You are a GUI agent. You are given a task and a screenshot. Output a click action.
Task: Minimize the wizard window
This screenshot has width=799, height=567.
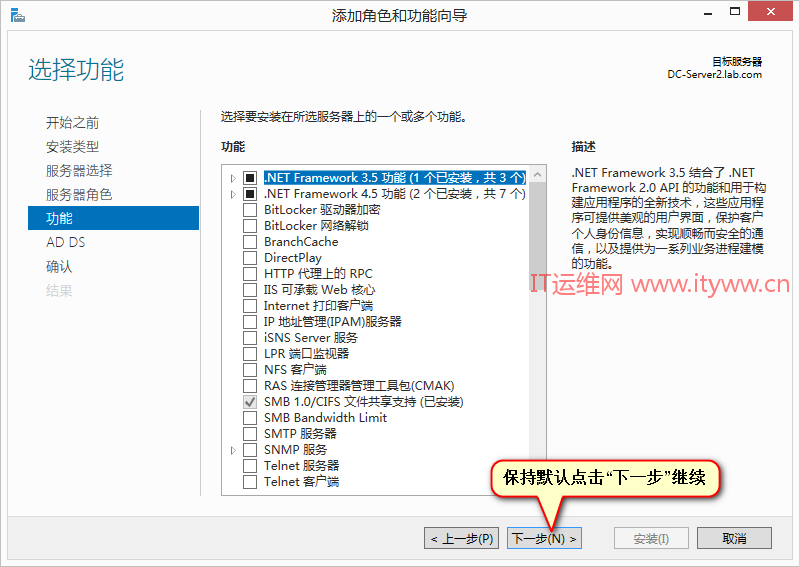coord(708,12)
